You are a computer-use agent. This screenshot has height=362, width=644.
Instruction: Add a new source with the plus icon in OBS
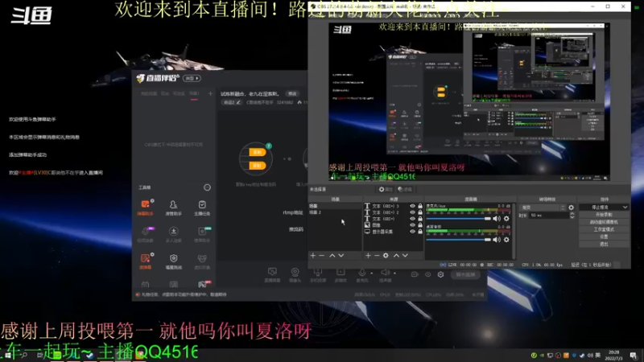[368, 256]
